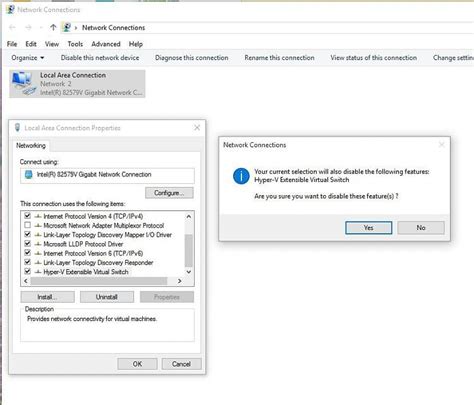Click the items list scroll left arrow

tap(26, 281)
